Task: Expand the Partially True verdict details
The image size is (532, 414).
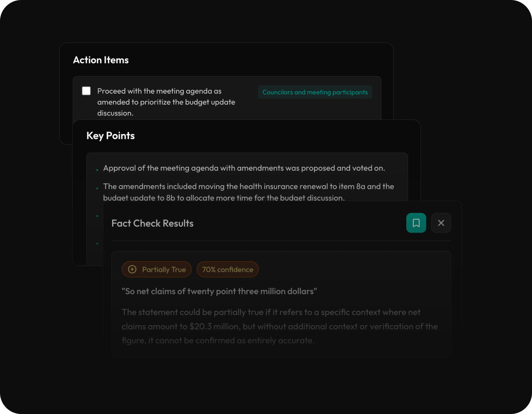Action: click(x=156, y=269)
